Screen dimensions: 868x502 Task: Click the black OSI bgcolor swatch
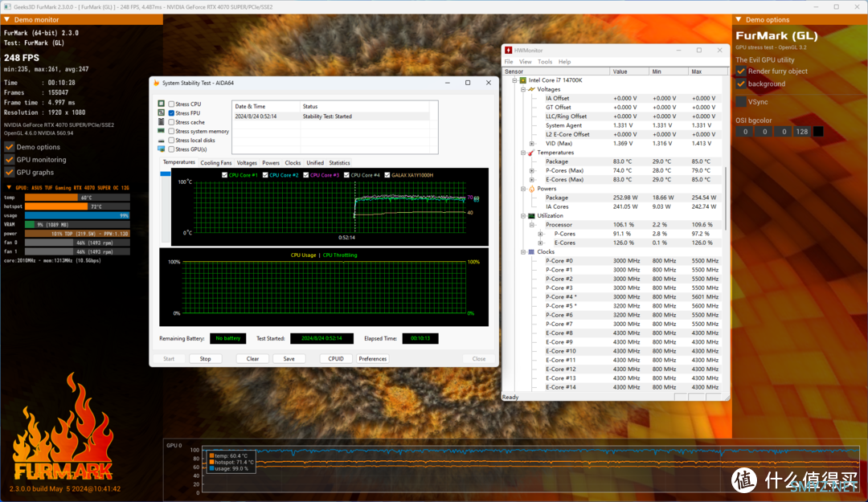[818, 132]
